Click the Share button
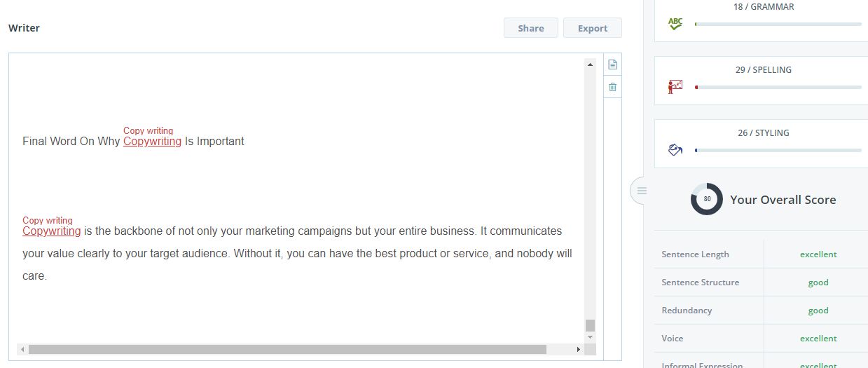Viewport: 868px width, 368px height. pos(530,28)
